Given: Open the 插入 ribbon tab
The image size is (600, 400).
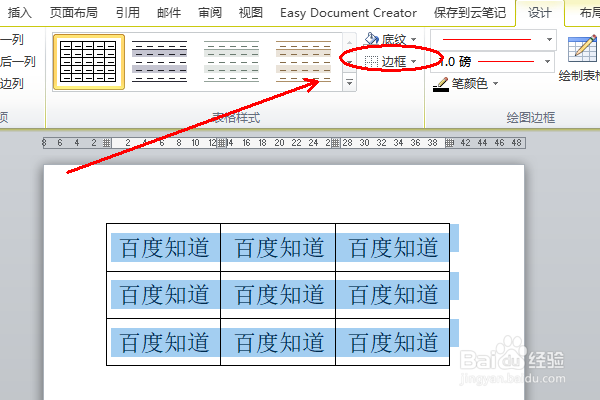Looking at the screenshot, I should tap(20, 13).
